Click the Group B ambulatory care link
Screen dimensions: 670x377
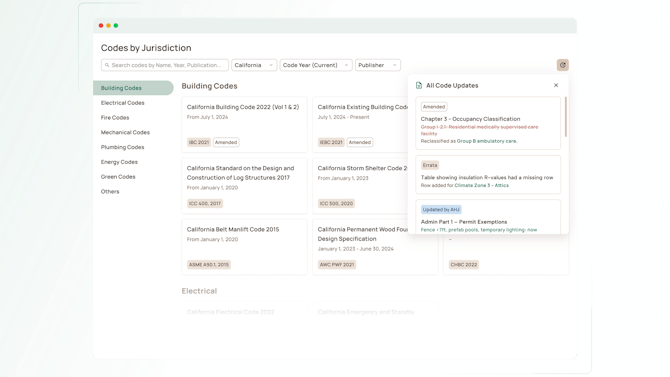pos(487,141)
